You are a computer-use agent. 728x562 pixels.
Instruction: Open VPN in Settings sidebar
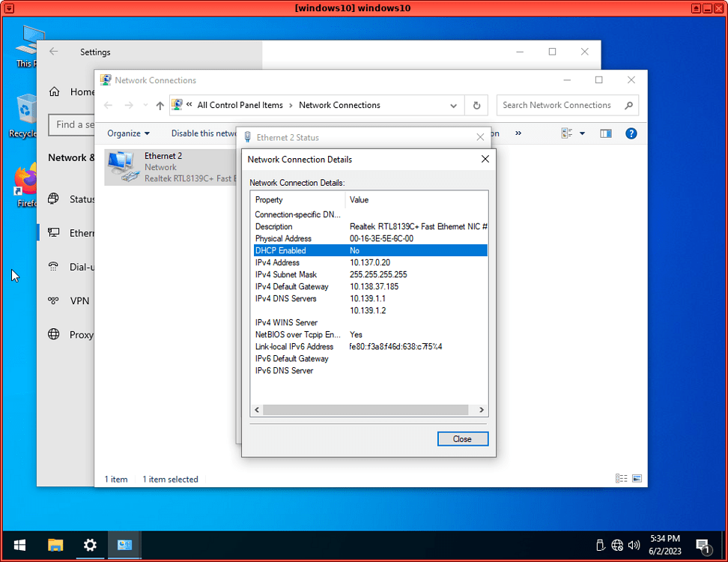[69, 300]
